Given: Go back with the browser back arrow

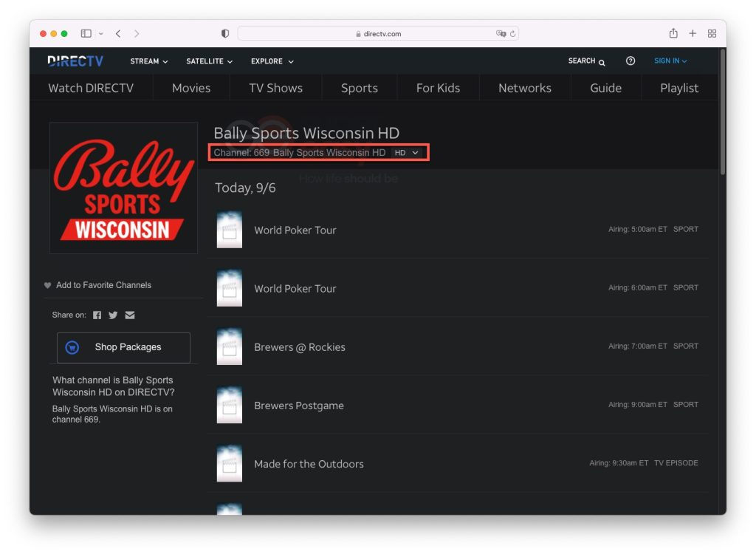Looking at the screenshot, I should (118, 33).
